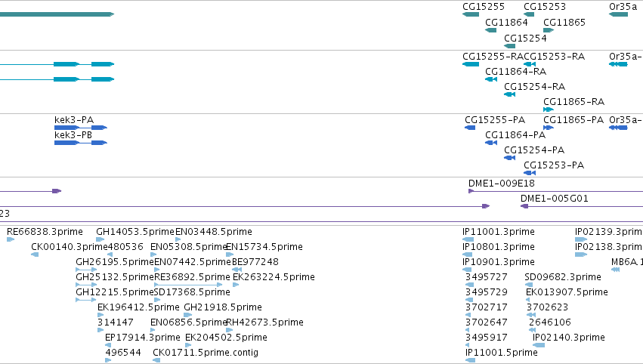Select the CG15253-RA transcript label
This screenshot has width=643, height=364.
point(554,56)
